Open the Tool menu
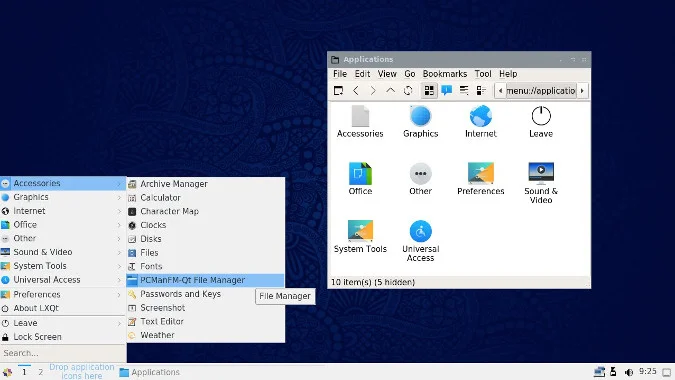Viewport: 675px width, 380px height. (483, 74)
